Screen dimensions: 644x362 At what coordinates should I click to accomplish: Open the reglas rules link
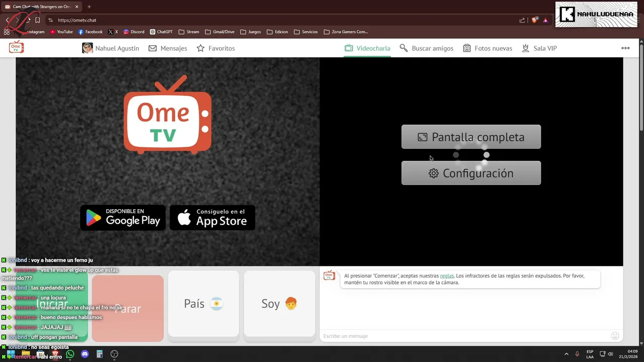447,276
